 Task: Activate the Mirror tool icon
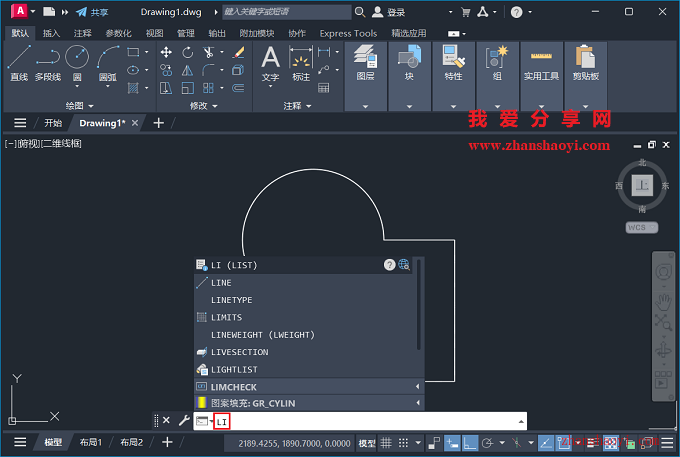(187, 70)
